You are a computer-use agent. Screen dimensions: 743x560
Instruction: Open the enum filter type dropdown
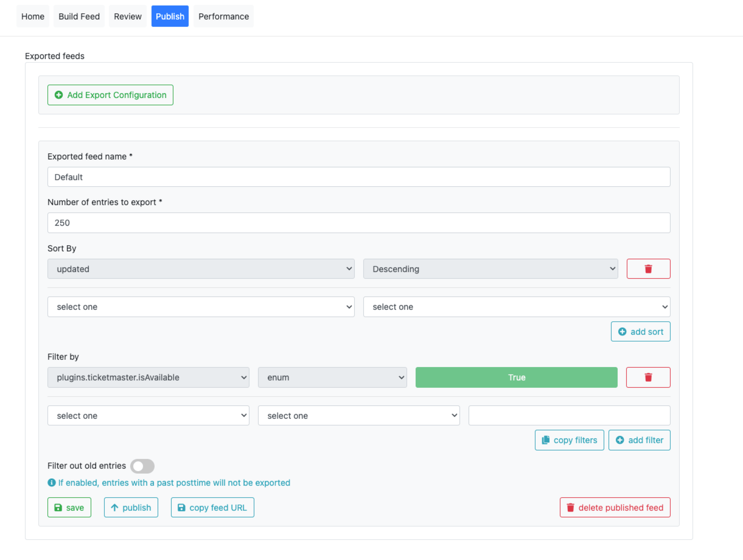pyautogui.click(x=332, y=377)
